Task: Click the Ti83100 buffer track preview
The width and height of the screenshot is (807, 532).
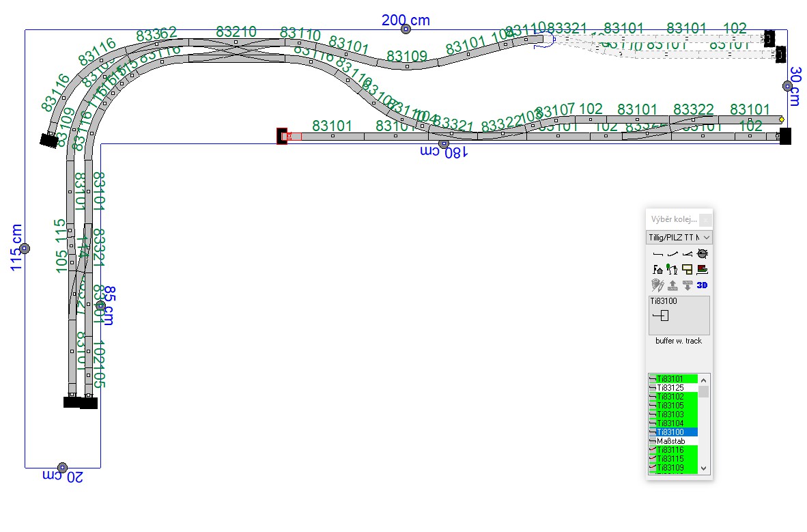Action: (x=679, y=316)
